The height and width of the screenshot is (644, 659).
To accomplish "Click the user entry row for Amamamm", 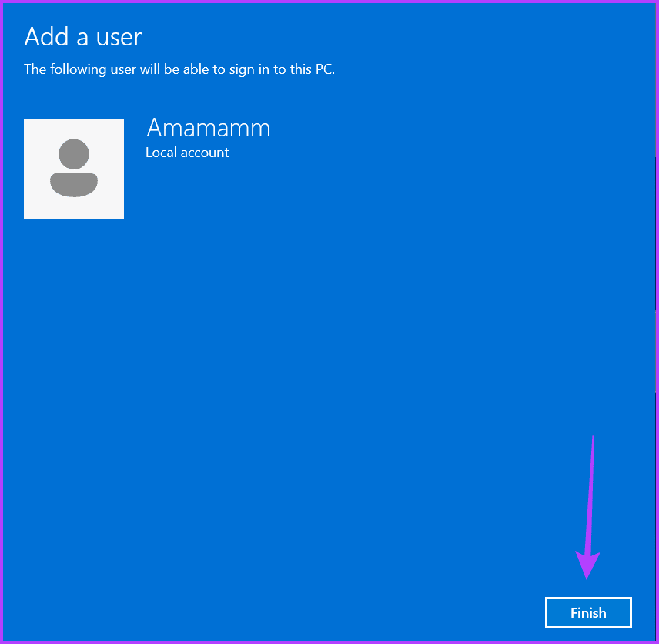I will tap(154, 169).
